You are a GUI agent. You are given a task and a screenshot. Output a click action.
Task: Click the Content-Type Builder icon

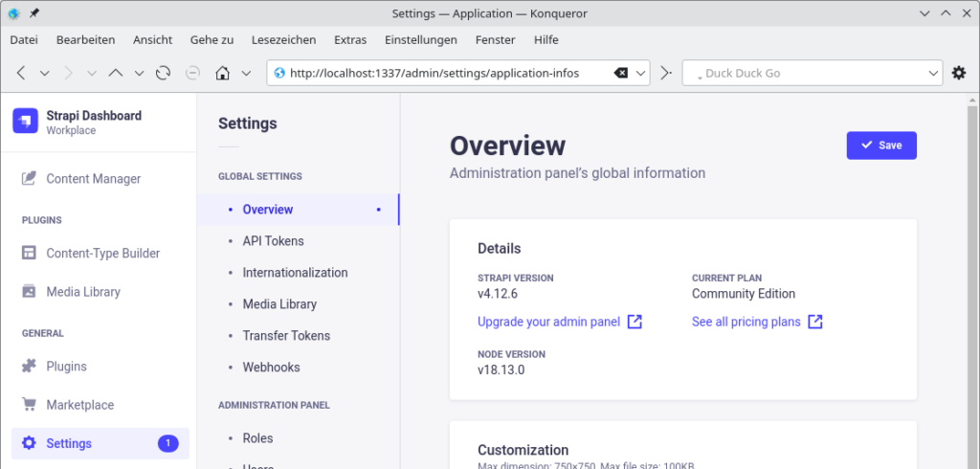click(x=29, y=254)
